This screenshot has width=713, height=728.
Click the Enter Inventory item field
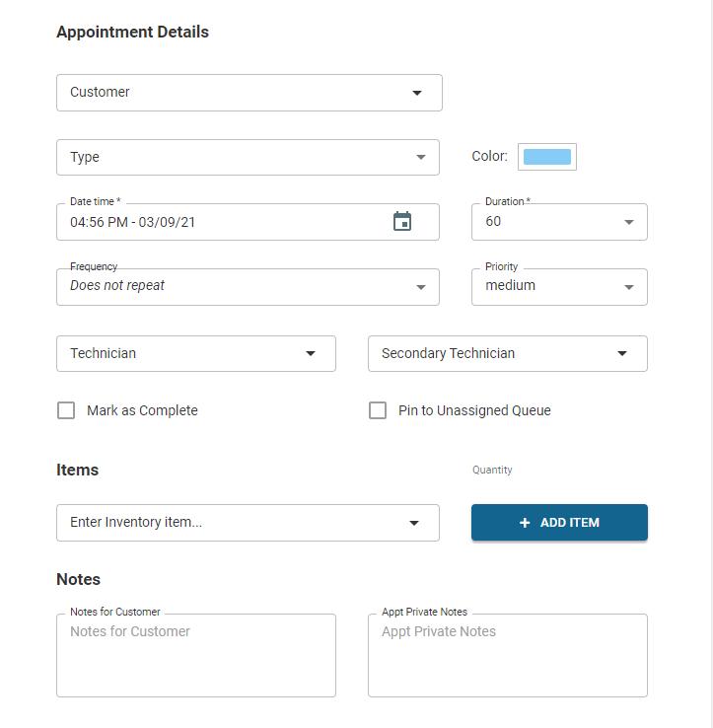tap(248, 523)
